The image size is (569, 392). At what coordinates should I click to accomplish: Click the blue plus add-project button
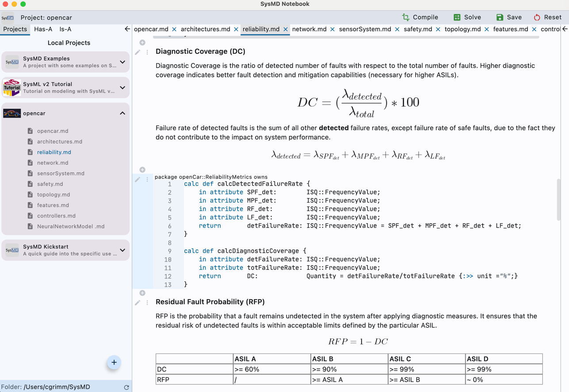[114, 362]
